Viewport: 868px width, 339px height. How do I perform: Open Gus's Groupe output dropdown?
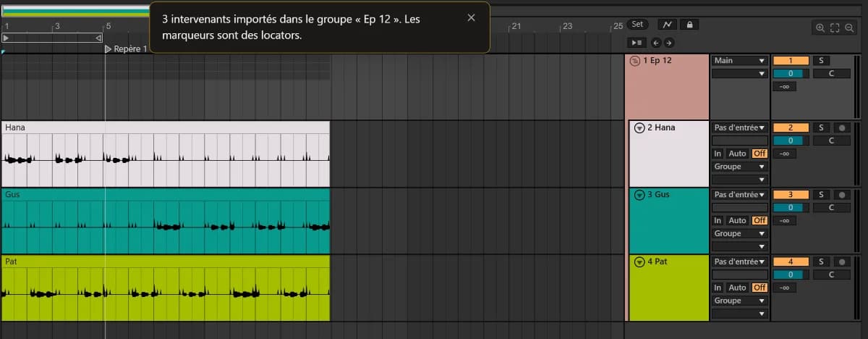(x=739, y=234)
